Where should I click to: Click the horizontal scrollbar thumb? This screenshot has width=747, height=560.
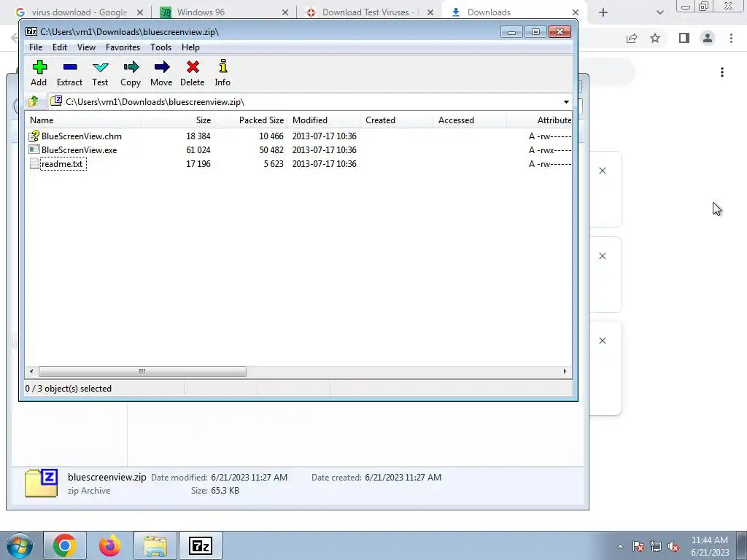coord(142,371)
